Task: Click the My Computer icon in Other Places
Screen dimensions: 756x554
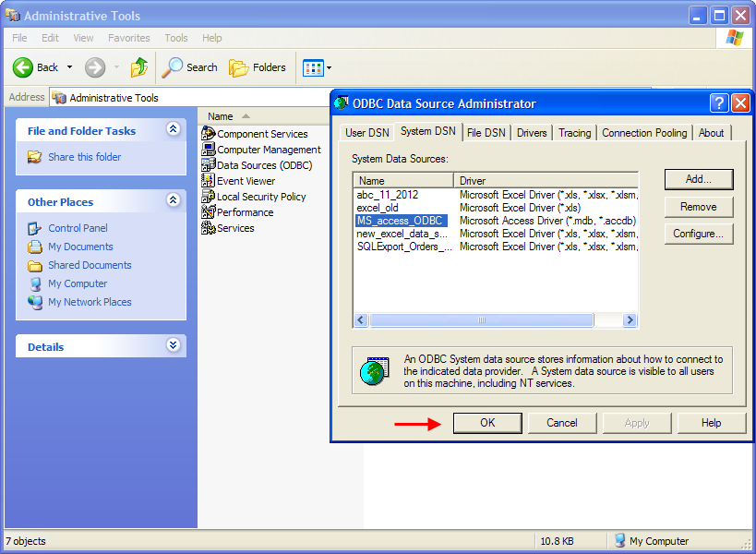Action: [35, 283]
